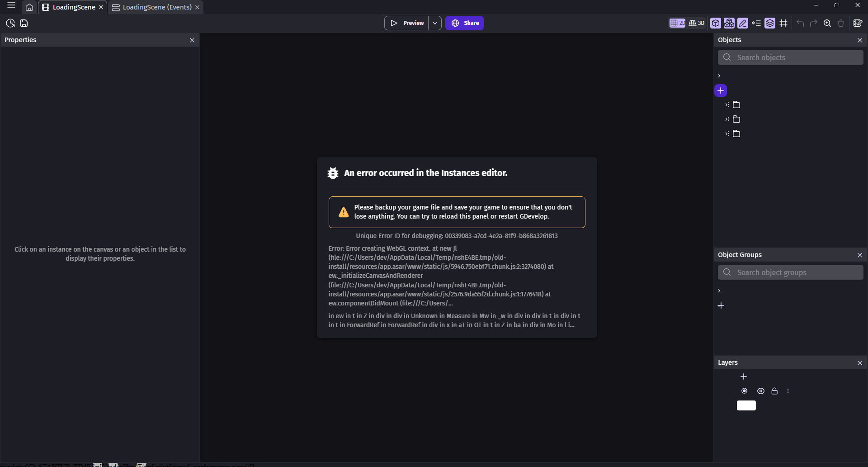Viewport: 868px width, 467px height.
Task: Open the scene properties editor icon
Action: click(858, 23)
